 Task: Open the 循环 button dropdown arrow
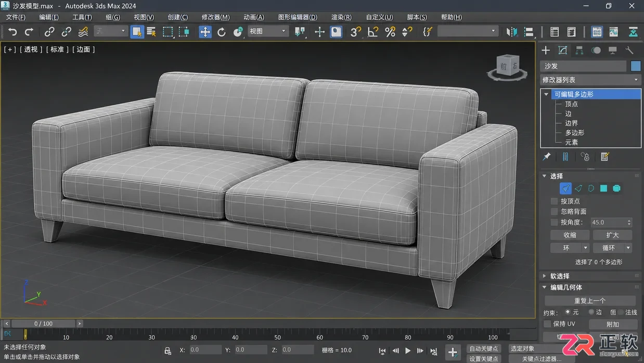(x=628, y=248)
